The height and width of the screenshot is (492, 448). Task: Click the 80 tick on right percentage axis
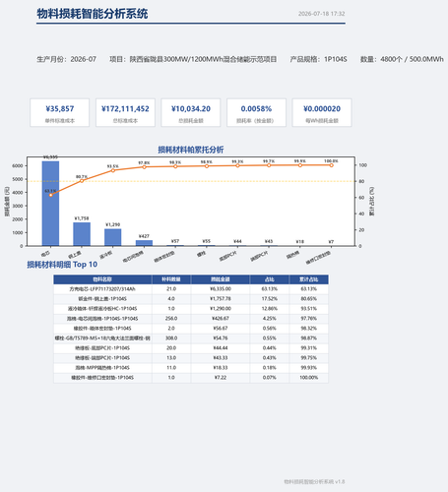[x=361, y=181]
